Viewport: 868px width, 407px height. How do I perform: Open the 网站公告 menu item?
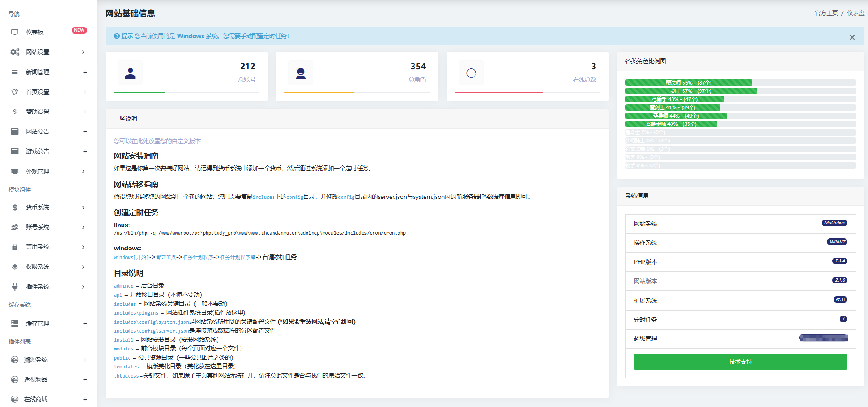tap(38, 131)
